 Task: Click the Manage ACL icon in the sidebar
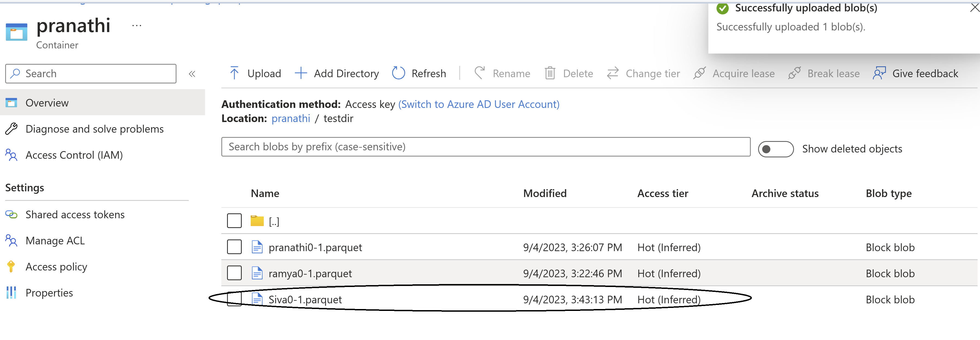click(11, 241)
